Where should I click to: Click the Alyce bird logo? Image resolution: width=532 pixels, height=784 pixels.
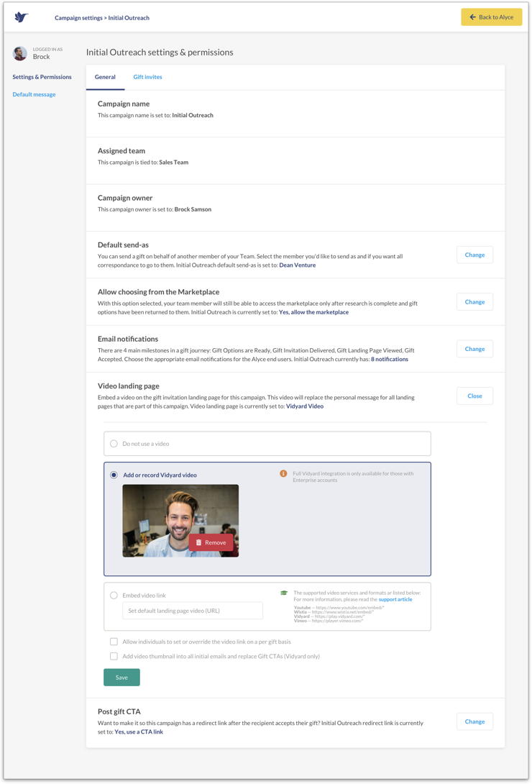coord(21,17)
